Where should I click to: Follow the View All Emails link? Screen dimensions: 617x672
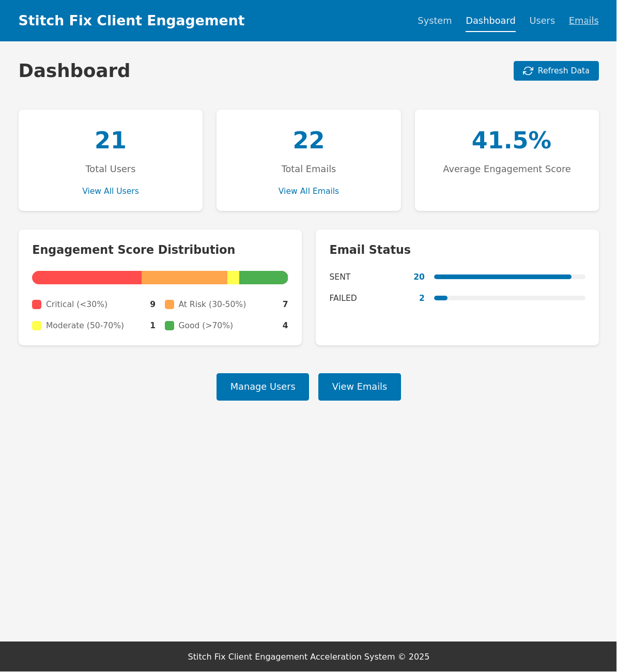pos(308,191)
